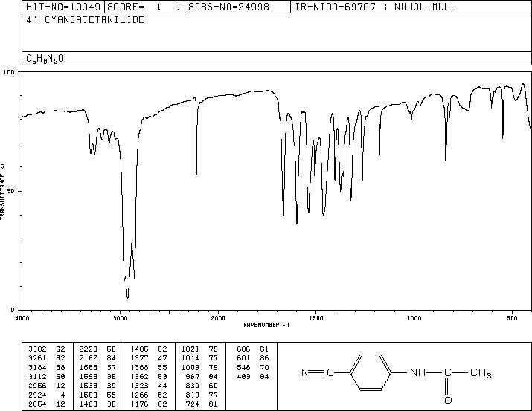Select the compound name 4'-CYANOACETANILIDE

85,20
